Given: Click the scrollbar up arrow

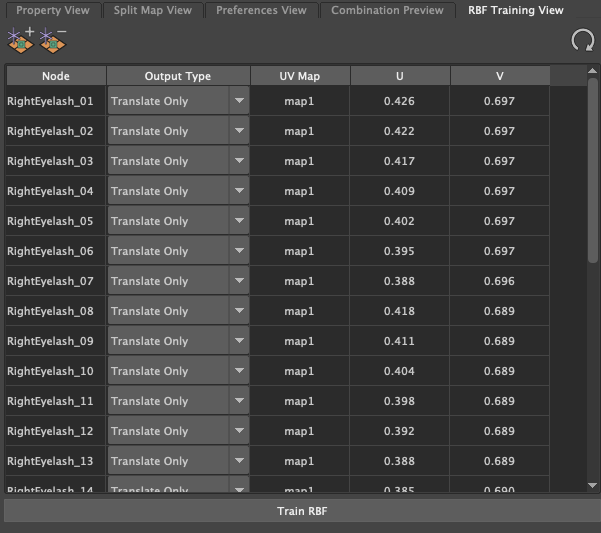Looking at the screenshot, I should tap(592, 71).
